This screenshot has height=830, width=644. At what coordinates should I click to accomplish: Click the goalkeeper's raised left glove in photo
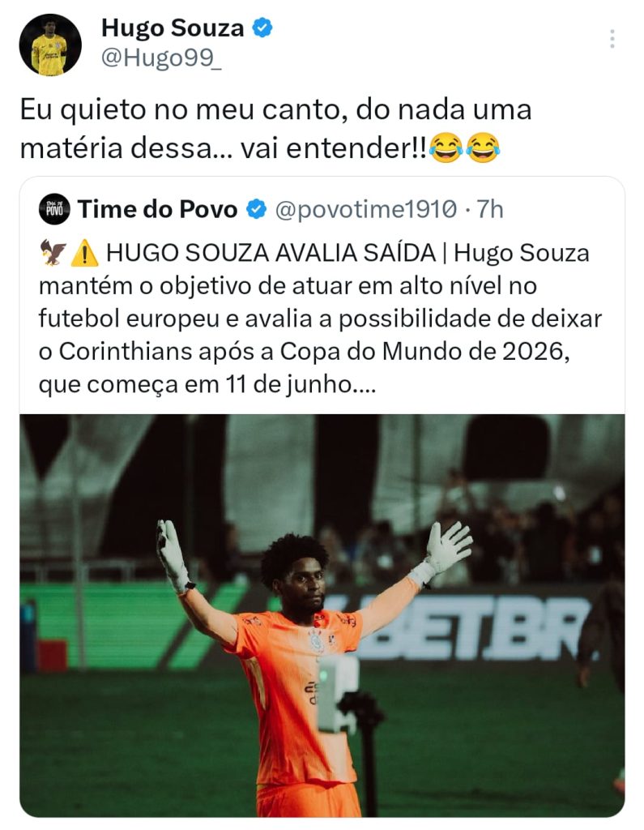(x=448, y=546)
